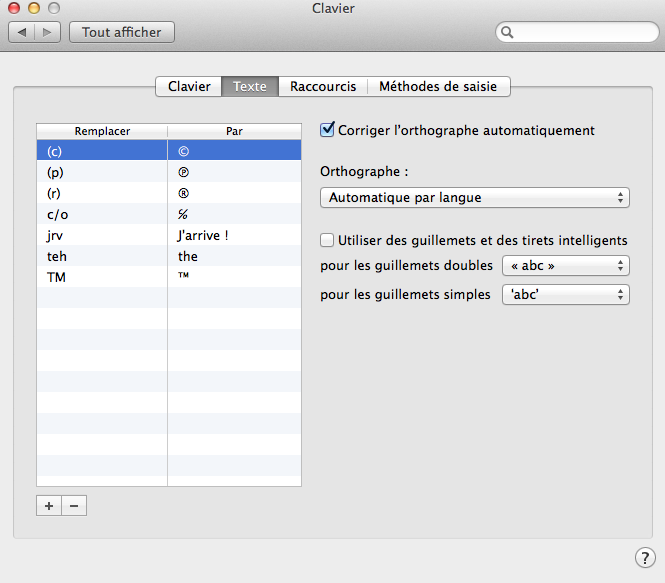Toggle Corriger l'orthographe automatiquement checkbox
665x583 pixels.
[x=327, y=130]
